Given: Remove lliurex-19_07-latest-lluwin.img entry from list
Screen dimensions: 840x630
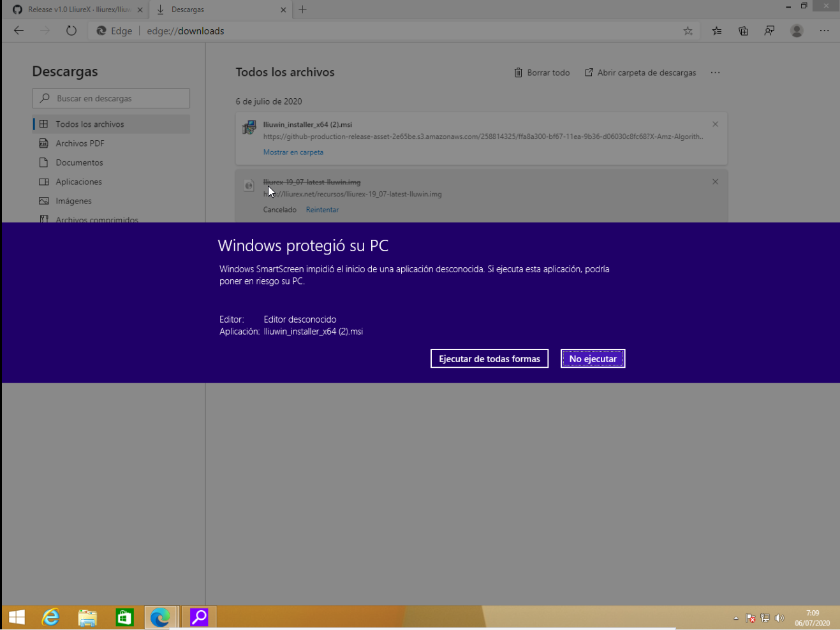Looking at the screenshot, I should pos(715,182).
